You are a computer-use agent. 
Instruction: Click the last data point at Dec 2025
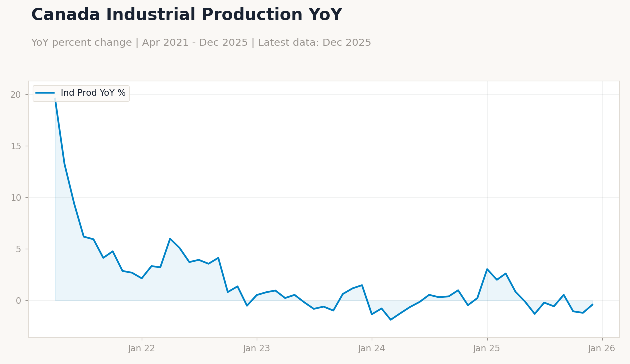[x=592, y=305]
